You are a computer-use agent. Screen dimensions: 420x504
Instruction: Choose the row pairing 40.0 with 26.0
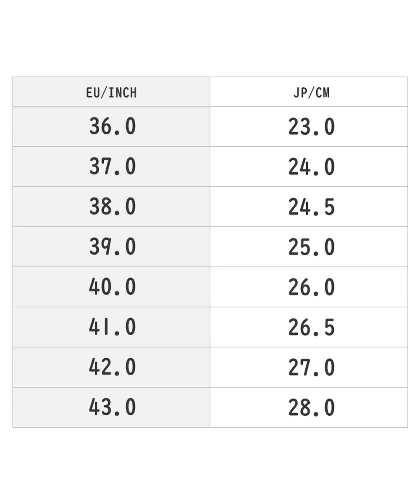coord(210,287)
